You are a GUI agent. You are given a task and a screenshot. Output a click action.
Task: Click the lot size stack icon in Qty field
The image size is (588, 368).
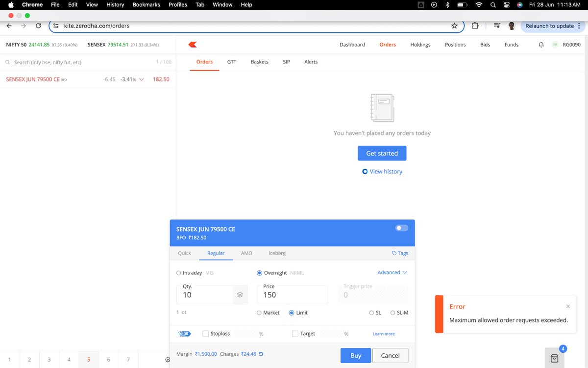click(240, 295)
